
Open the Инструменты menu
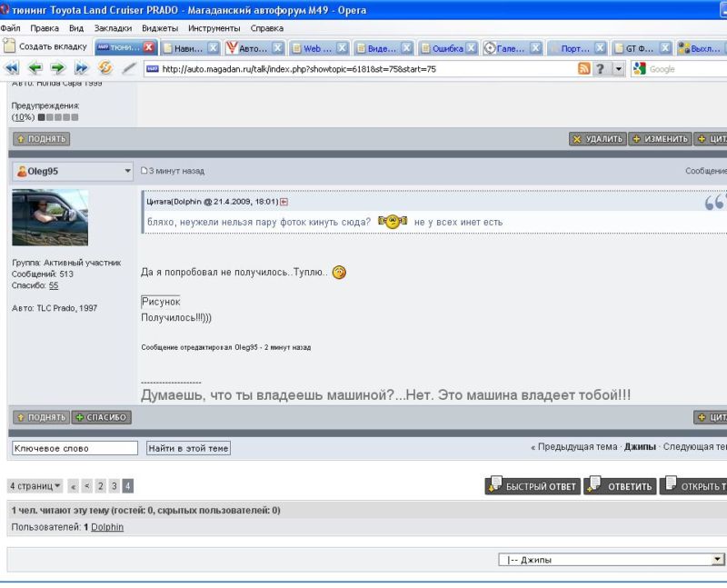click(x=214, y=28)
